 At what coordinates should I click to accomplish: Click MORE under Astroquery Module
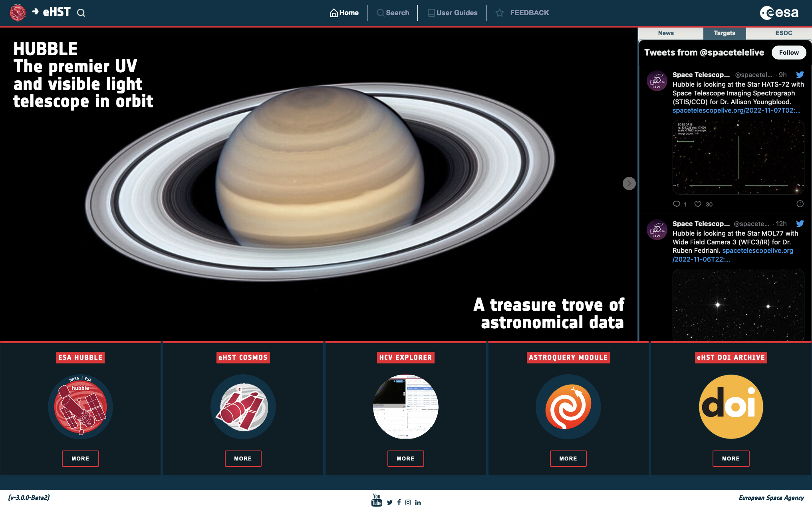point(568,458)
